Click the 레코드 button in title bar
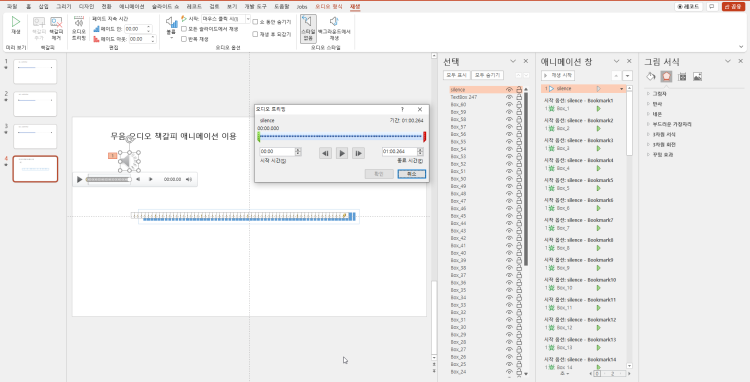Viewport: 750px width, 382px height. click(x=688, y=6)
